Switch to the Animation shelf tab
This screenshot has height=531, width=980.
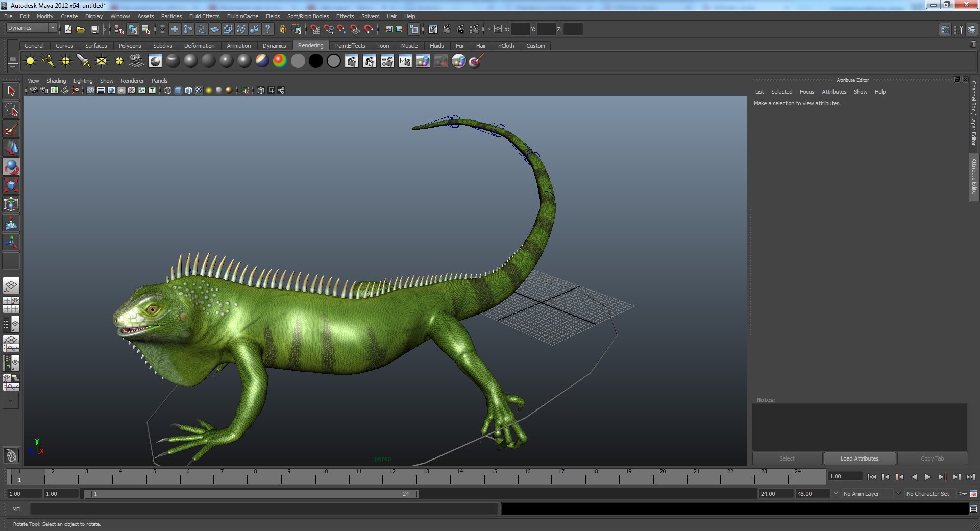click(x=239, y=46)
